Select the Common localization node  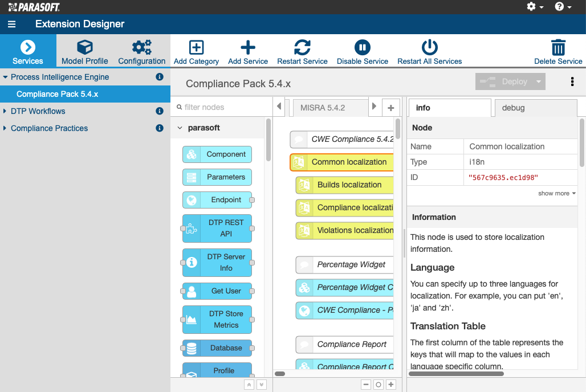[x=342, y=162]
